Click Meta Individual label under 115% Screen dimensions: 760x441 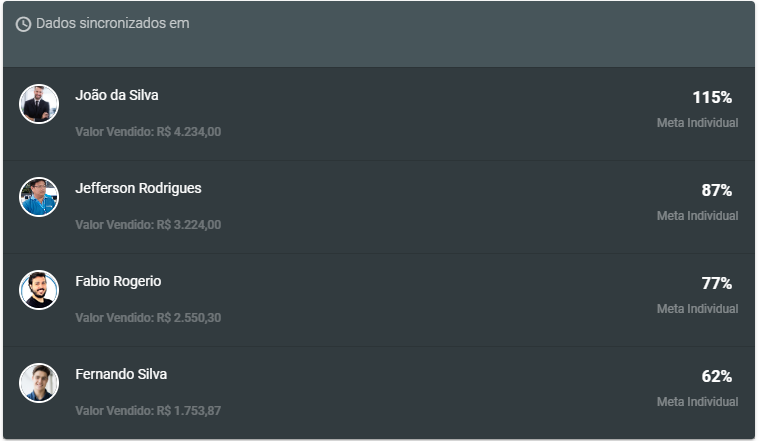point(697,123)
